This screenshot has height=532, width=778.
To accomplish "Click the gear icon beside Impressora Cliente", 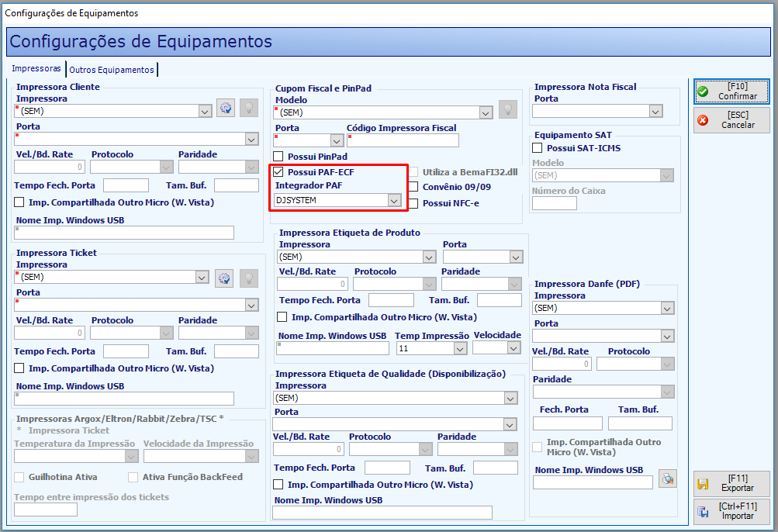I will coord(226,108).
